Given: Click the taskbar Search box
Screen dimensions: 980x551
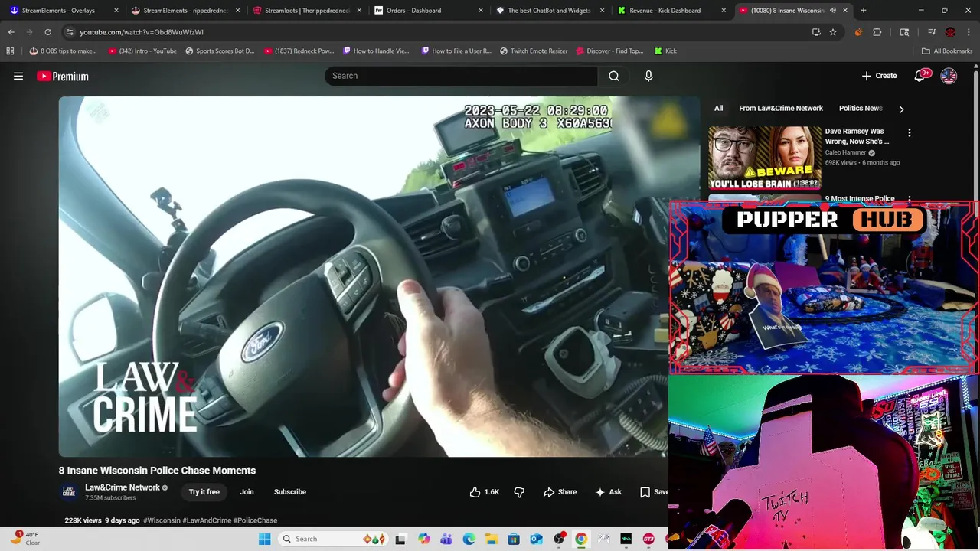Looking at the screenshot, I should 333,539.
